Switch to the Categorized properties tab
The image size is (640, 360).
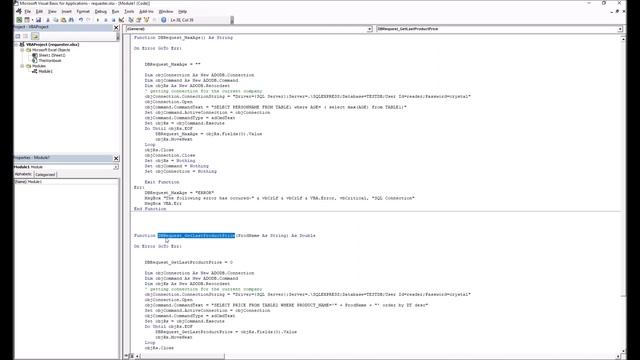pyautogui.click(x=45, y=175)
